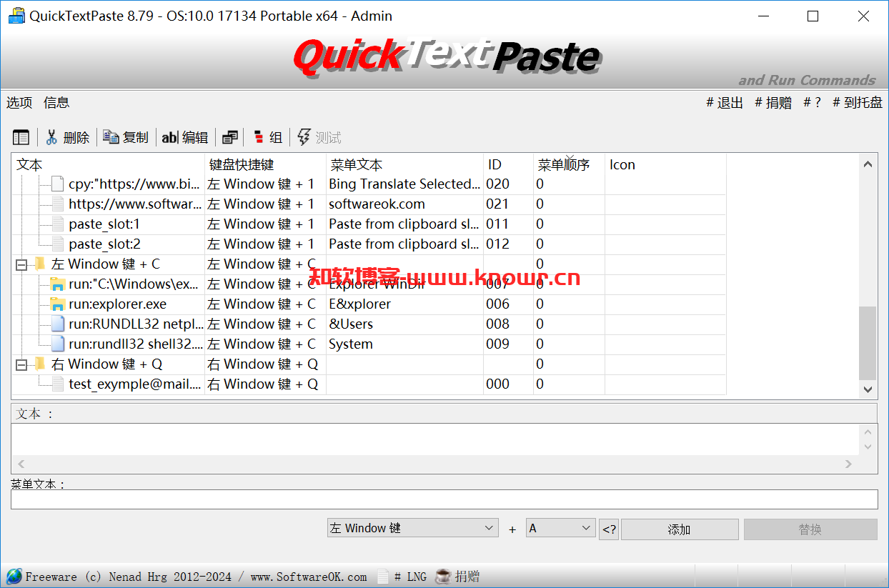Click the globe icon in status bar
Image resolution: width=889 pixels, height=588 pixels.
point(14,577)
